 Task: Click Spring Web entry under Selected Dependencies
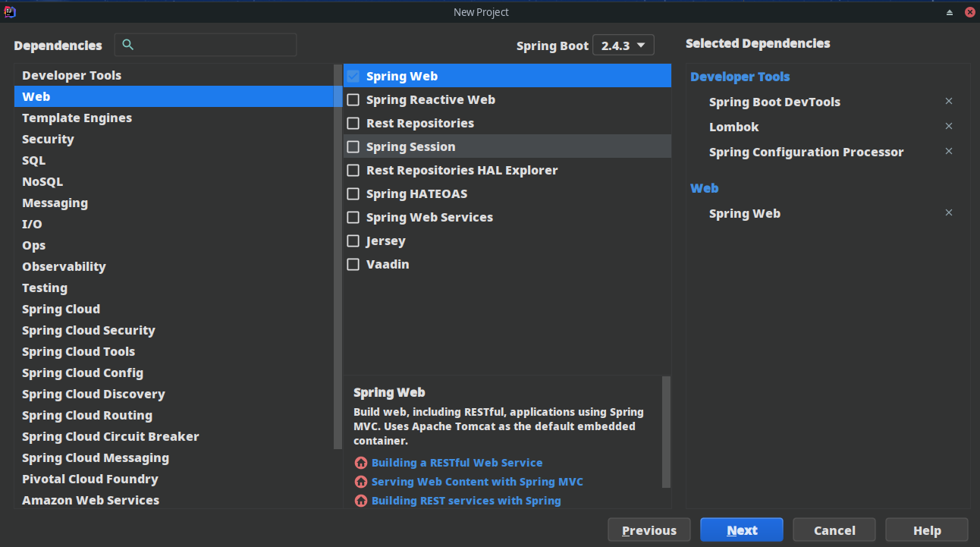point(744,213)
